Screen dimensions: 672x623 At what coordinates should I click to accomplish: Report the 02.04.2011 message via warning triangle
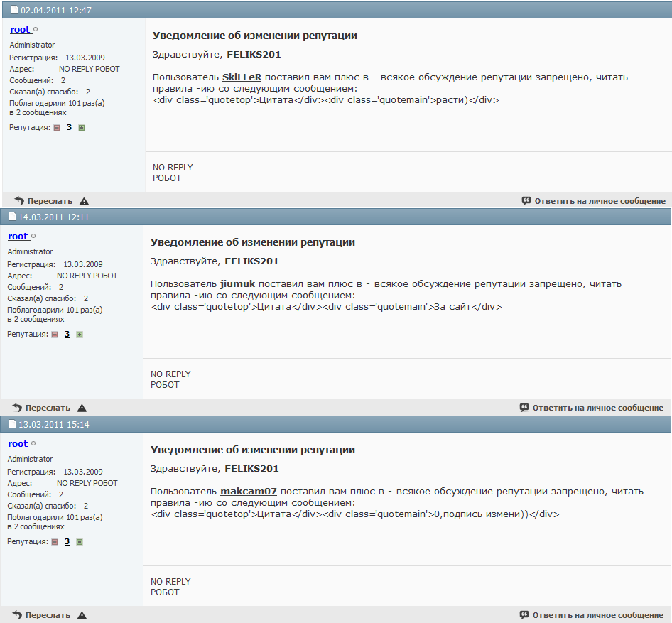(84, 201)
